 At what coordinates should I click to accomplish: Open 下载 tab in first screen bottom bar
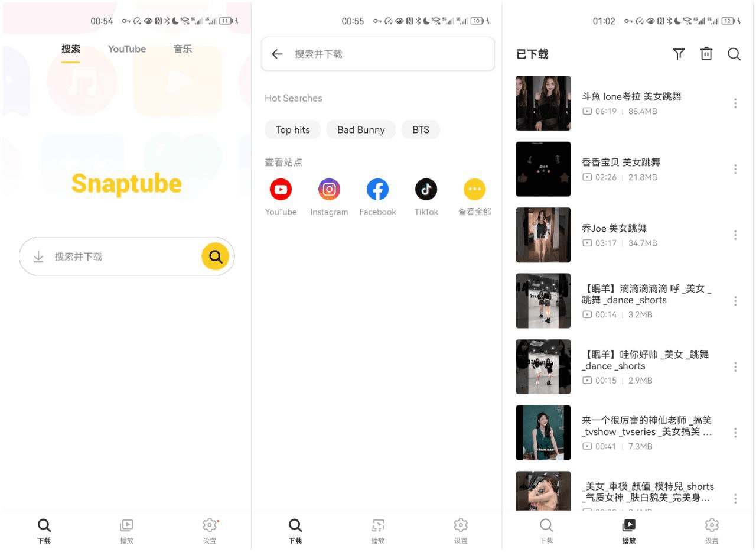[44, 531]
